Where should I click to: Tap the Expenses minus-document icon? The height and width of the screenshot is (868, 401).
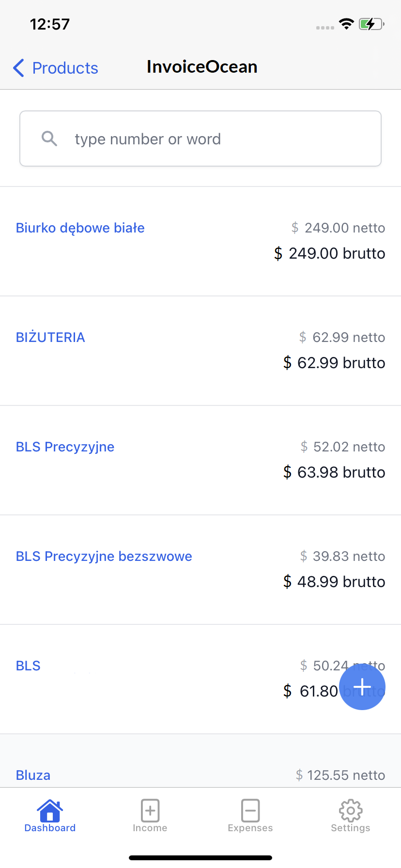coord(250,810)
